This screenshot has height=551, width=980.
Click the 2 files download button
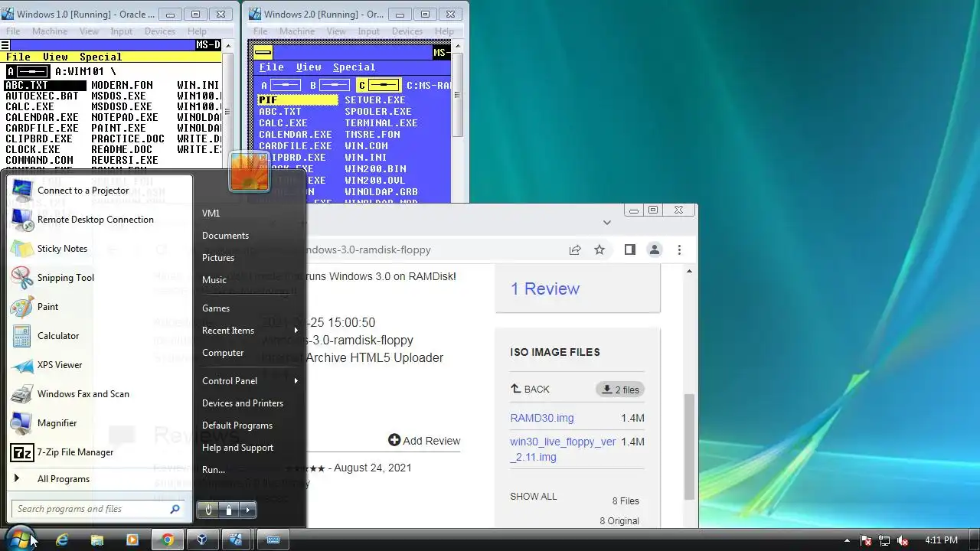click(620, 390)
